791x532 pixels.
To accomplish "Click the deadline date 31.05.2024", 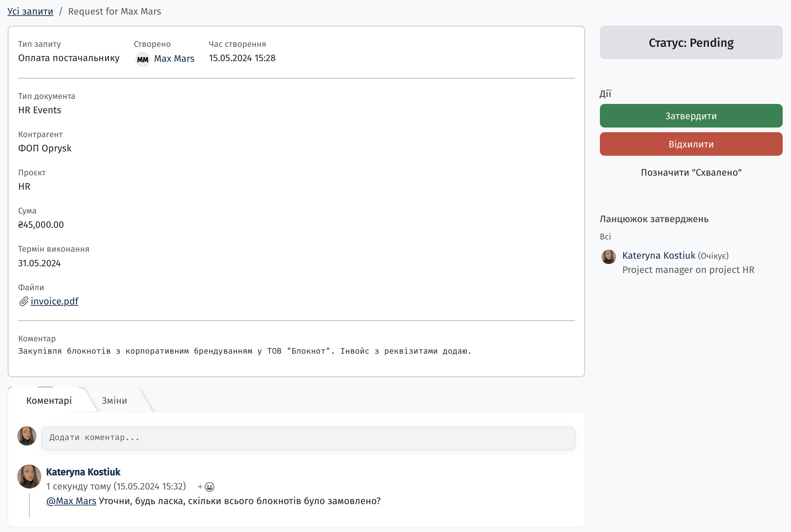I will pos(39,263).
